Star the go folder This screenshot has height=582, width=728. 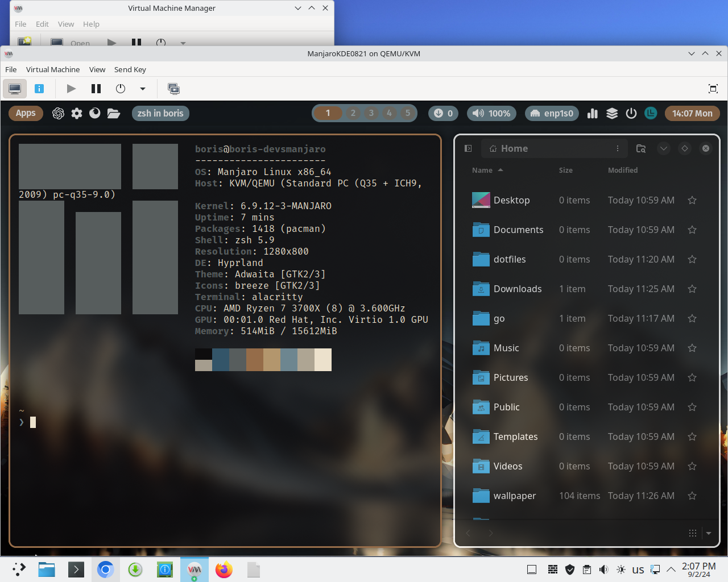pos(692,318)
